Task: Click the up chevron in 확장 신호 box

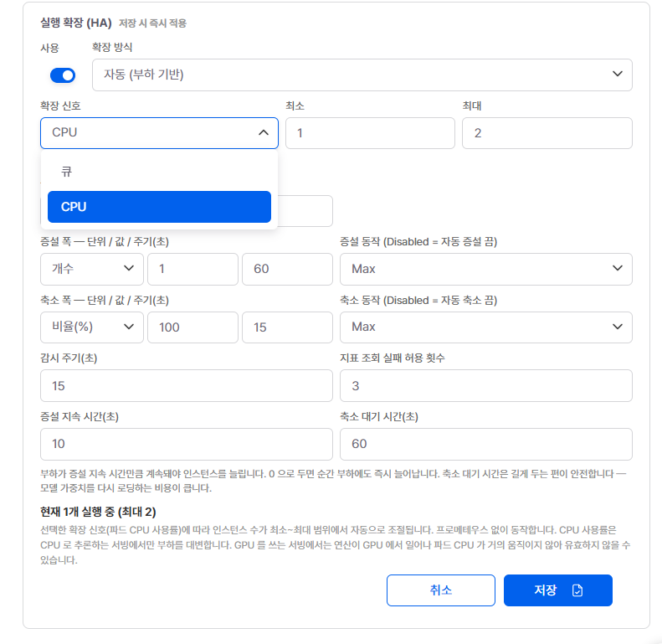Action: (x=264, y=132)
